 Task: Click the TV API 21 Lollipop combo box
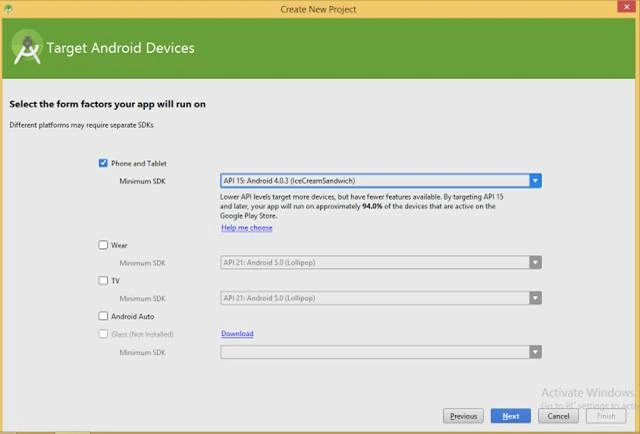coord(381,298)
